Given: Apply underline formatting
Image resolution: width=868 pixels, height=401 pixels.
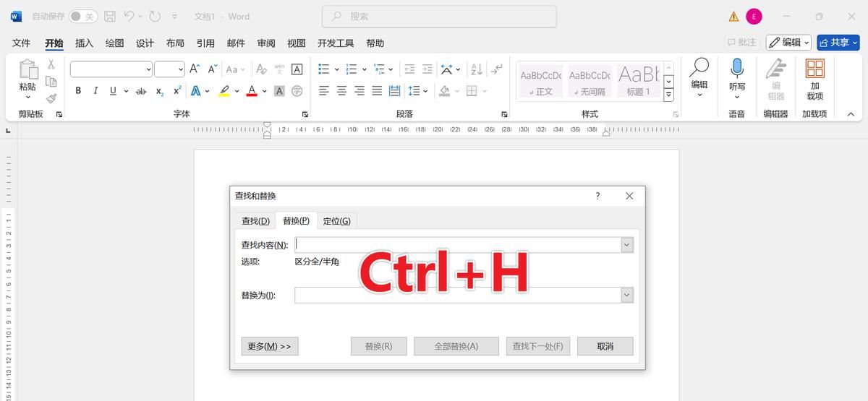Looking at the screenshot, I should 113,91.
